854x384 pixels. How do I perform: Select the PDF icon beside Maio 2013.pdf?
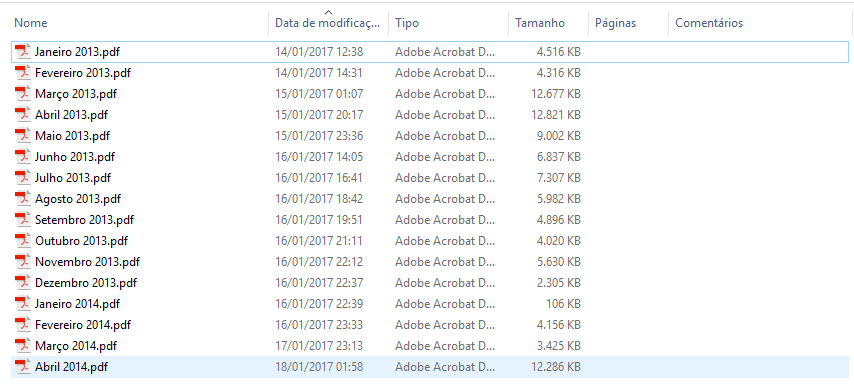click(22, 136)
